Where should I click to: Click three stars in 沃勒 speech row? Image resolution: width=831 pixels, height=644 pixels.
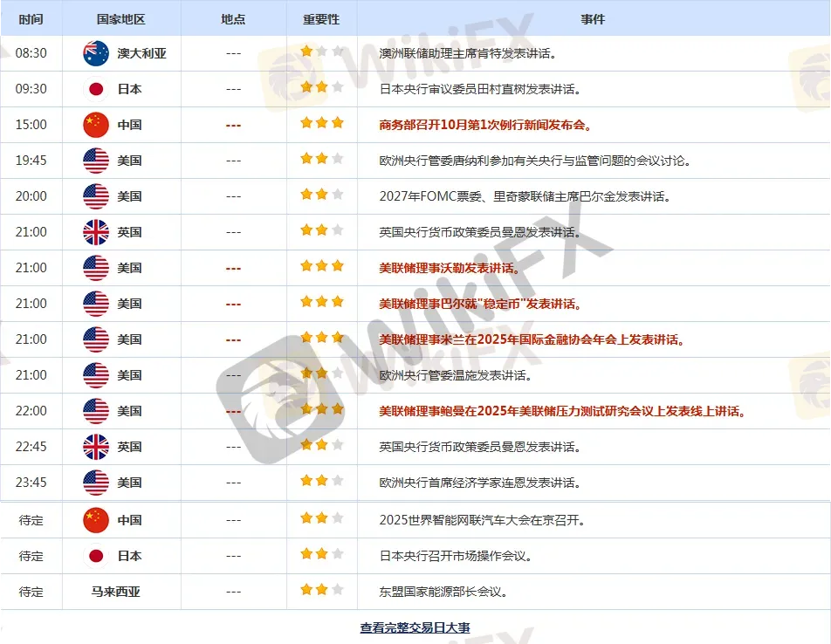pyautogui.click(x=322, y=266)
